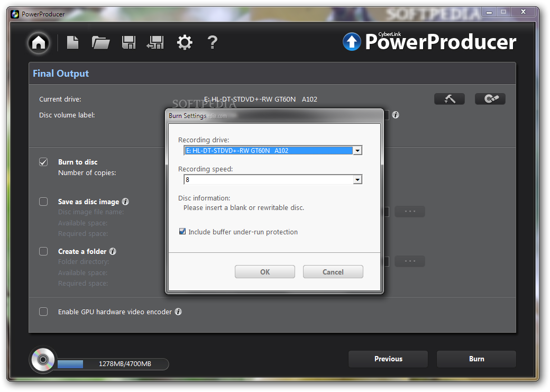
Task: Expand the Recording drive dropdown arrow
Action: point(357,151)
